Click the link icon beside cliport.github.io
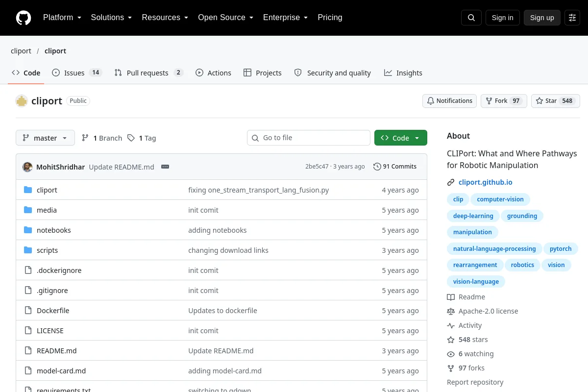Image resolution: width=588 pixels, height=392 pixels. click(x=451, y=182)
